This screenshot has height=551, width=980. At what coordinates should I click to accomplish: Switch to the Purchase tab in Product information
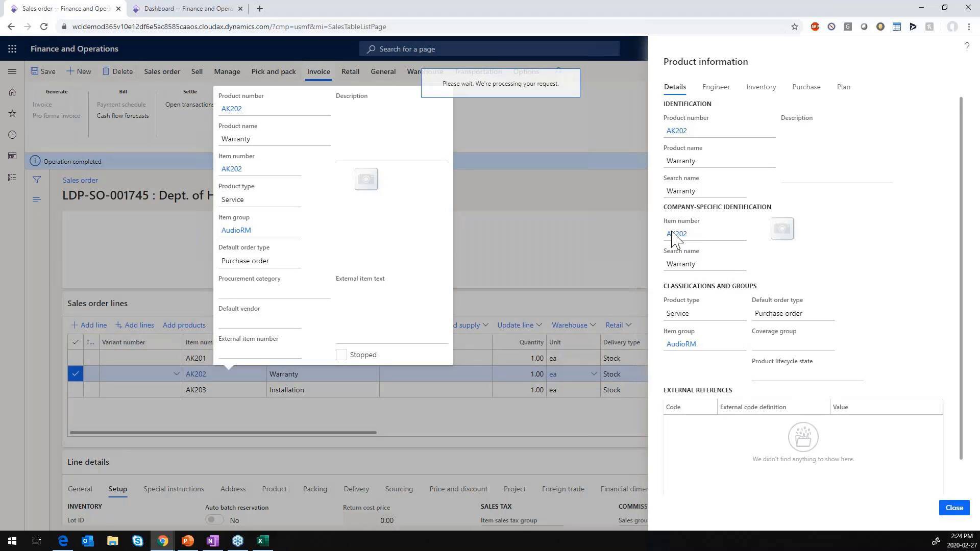(x=806, y=87)
